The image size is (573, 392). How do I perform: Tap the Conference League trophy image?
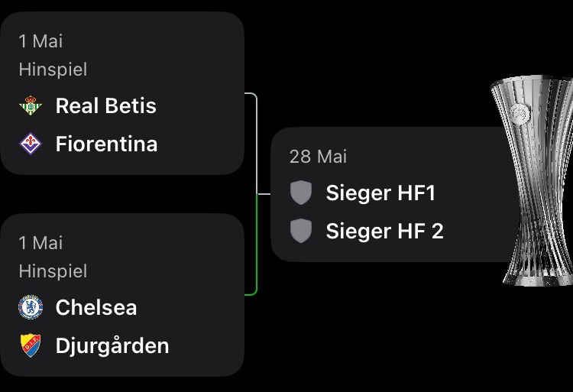click(x=536, y=183)
